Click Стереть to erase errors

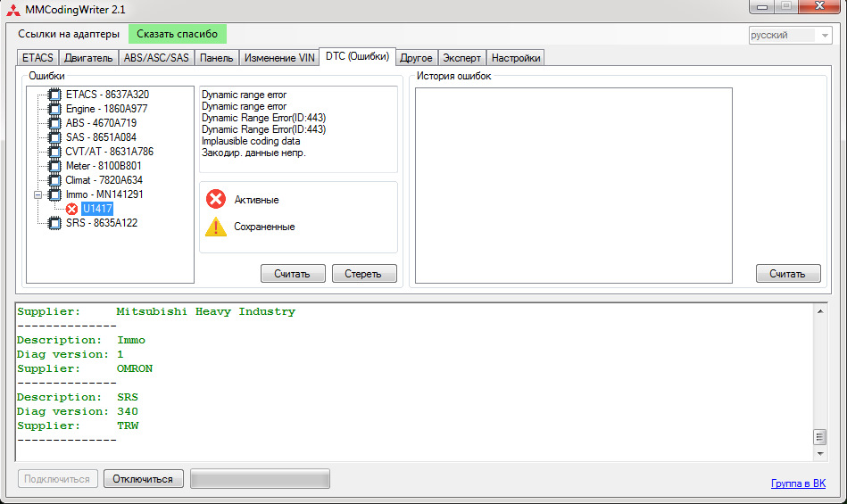[x=364, y=274]
